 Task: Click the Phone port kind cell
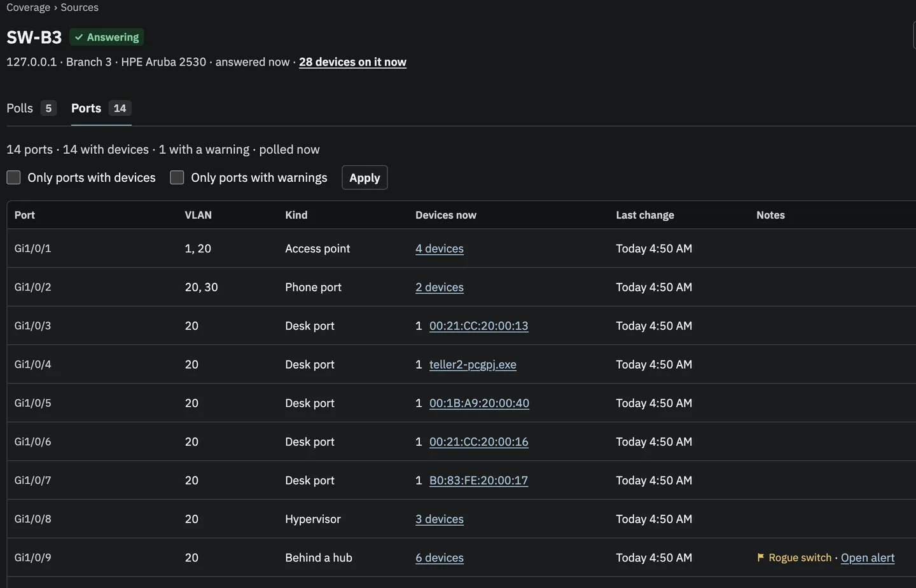(313, 287)
